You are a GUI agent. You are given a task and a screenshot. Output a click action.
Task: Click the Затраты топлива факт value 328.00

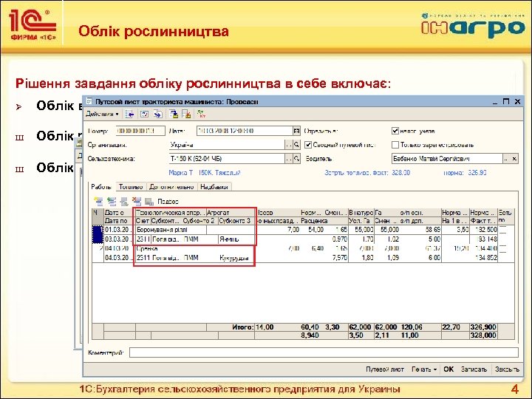pyautogui.click(x=400, y=173)
